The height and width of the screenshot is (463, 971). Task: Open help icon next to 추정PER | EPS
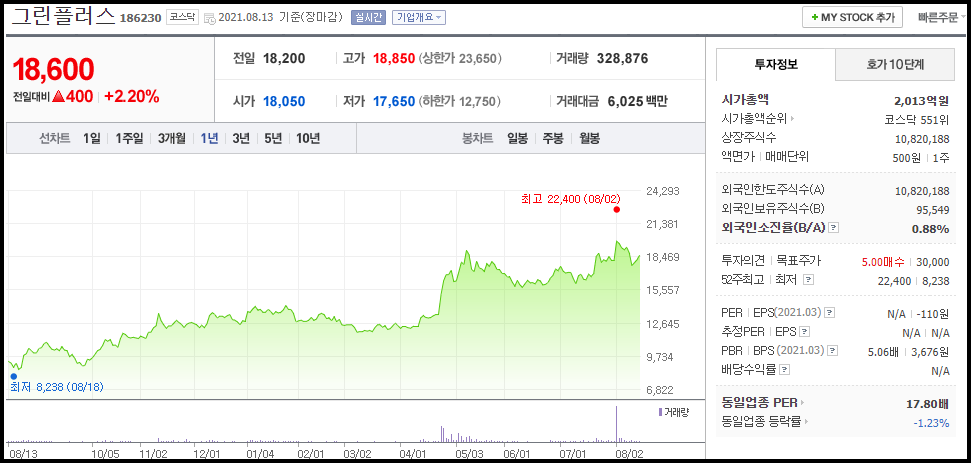point(804,332)
